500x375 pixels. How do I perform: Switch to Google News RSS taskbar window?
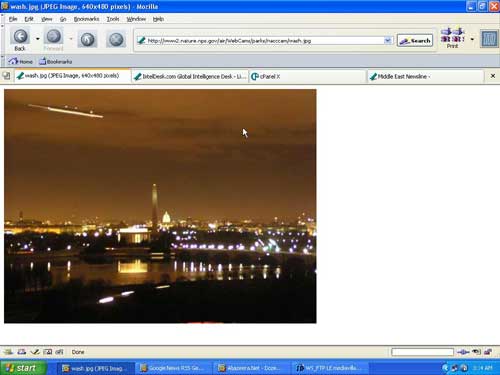click(x=173, y=368)
